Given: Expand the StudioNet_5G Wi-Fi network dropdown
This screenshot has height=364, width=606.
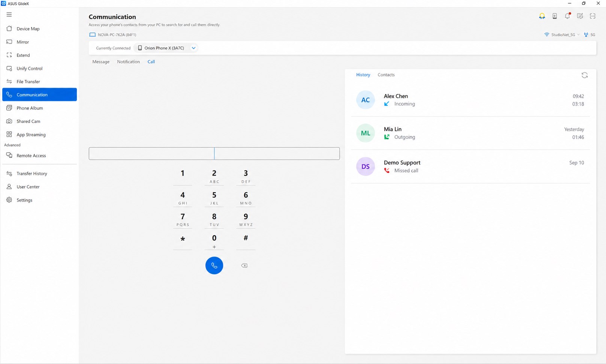Looking at the screenshot, I should (x=578, y=35).
